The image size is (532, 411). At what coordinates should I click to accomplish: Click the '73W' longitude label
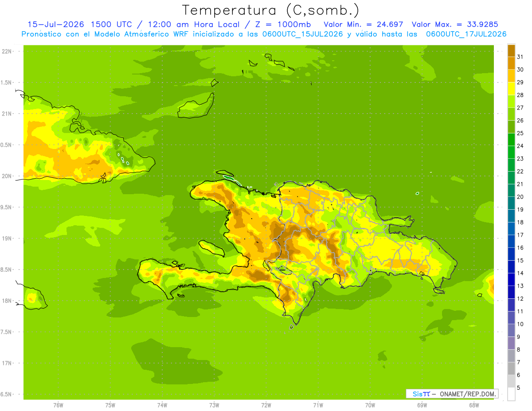coord(214,405)
